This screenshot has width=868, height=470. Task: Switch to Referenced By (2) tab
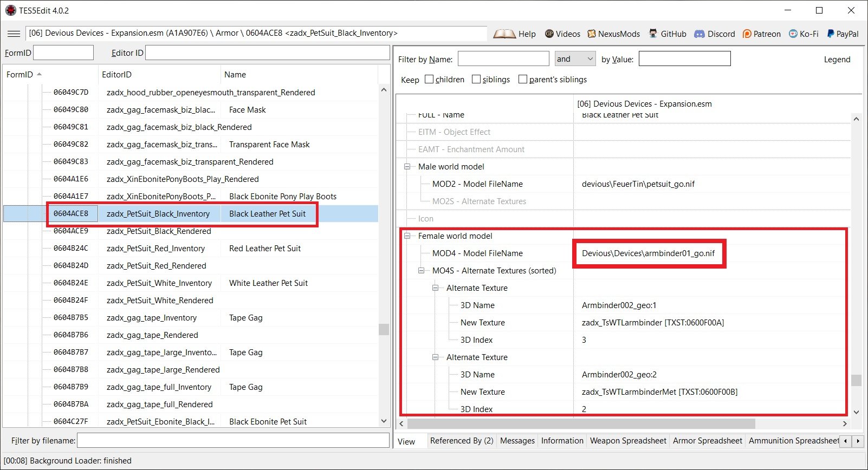[x=462, y=441]
